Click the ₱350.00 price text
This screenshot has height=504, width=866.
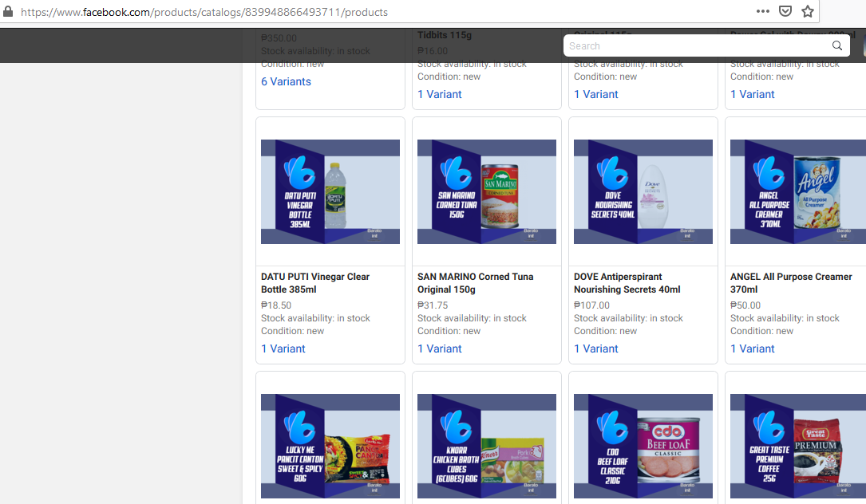pyautogui.click(x=279, y=38)
